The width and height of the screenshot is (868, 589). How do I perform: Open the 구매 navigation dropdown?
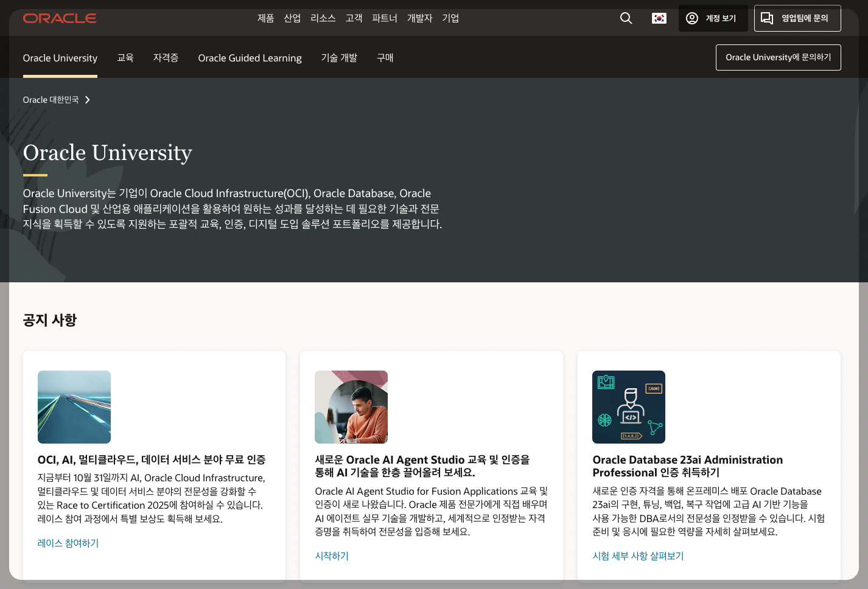coord(385,58)
